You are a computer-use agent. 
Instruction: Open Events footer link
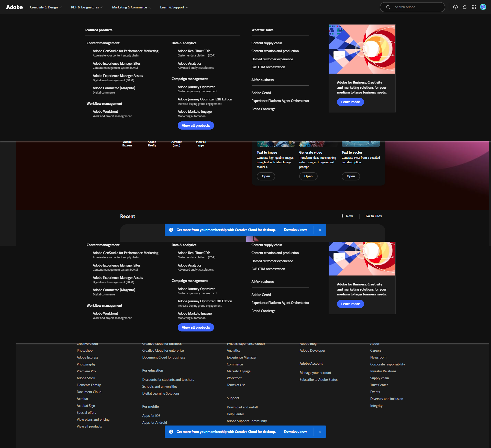(375, 392)
